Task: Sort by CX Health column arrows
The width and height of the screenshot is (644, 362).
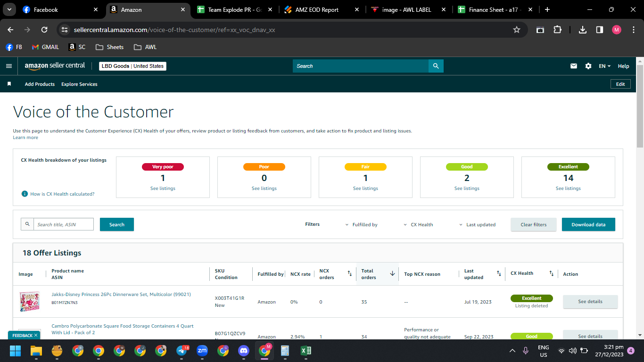Action: 551,273
